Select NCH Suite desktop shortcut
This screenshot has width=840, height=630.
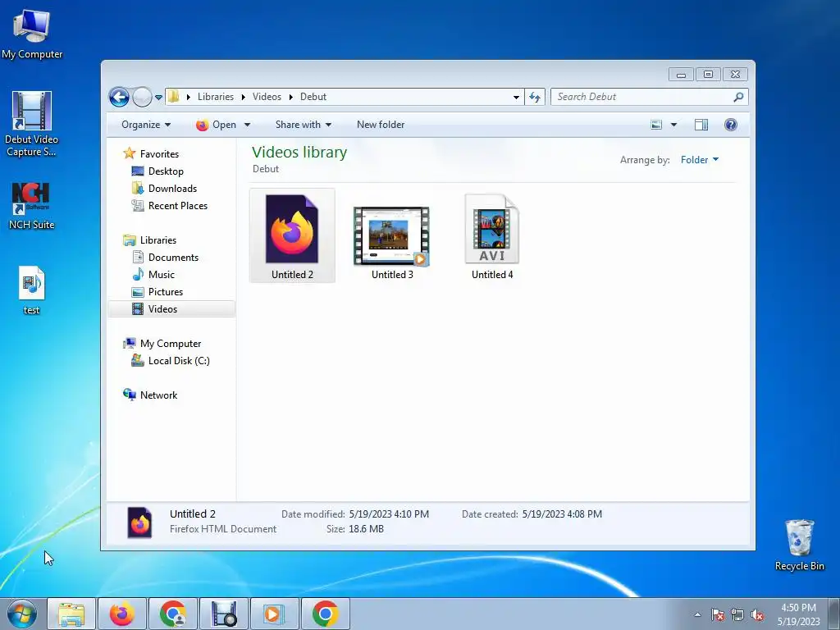click(x=32, y=206)
